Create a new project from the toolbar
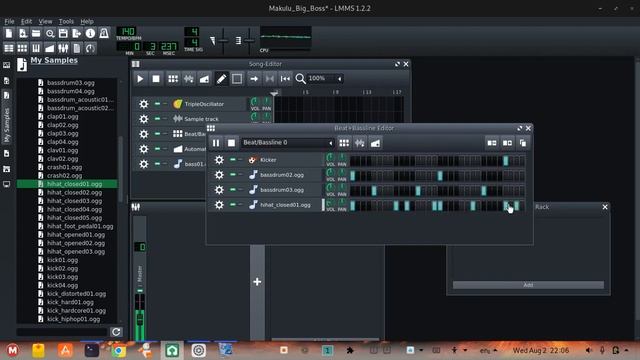Screen dimensions: 640x360 click(x=9, y=33)
